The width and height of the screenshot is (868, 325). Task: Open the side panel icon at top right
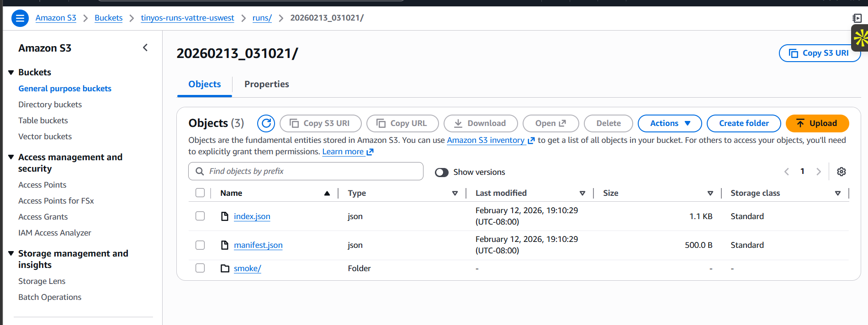[x=857, y=18]
